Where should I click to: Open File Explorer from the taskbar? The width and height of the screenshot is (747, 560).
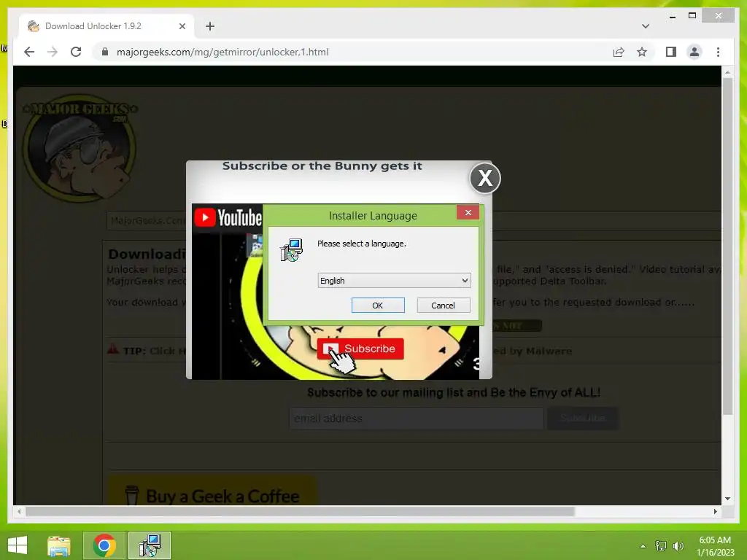pyautogui.click(x=59, y=545)
